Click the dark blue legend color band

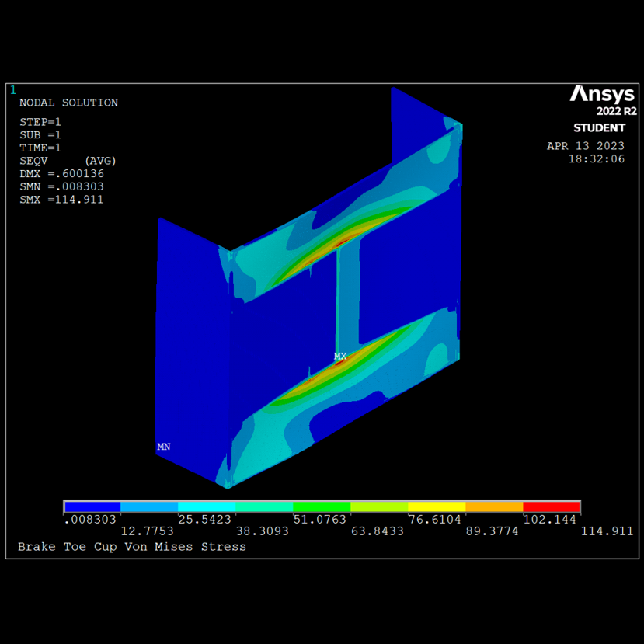(92, 506)
